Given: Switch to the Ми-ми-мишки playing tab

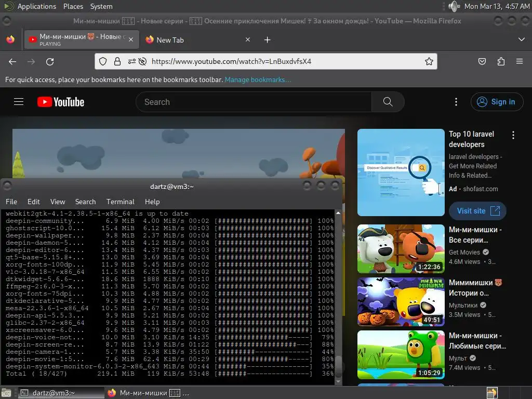Looking at the screenshot, I should point(81,39).
